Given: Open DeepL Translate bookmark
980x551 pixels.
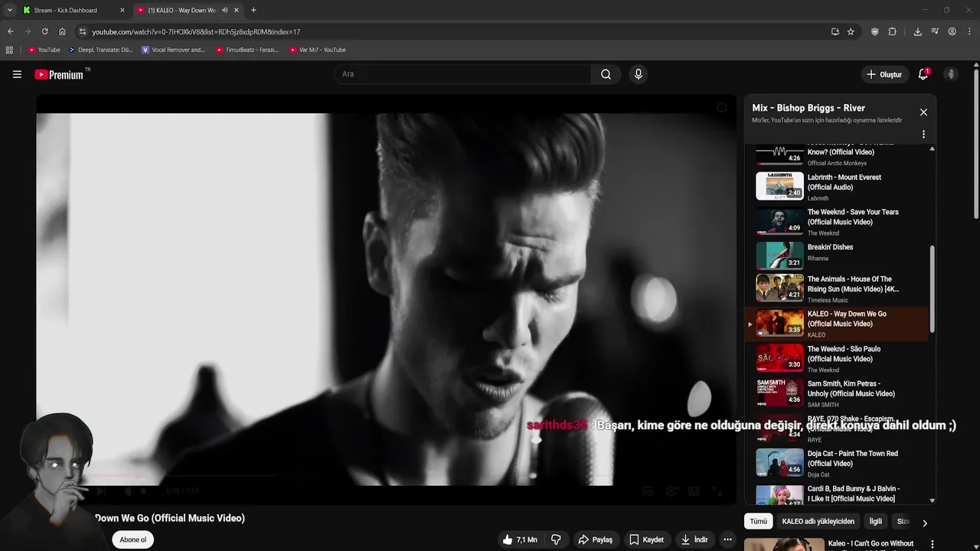Looking at the screenshot, I should click(100, 50).
